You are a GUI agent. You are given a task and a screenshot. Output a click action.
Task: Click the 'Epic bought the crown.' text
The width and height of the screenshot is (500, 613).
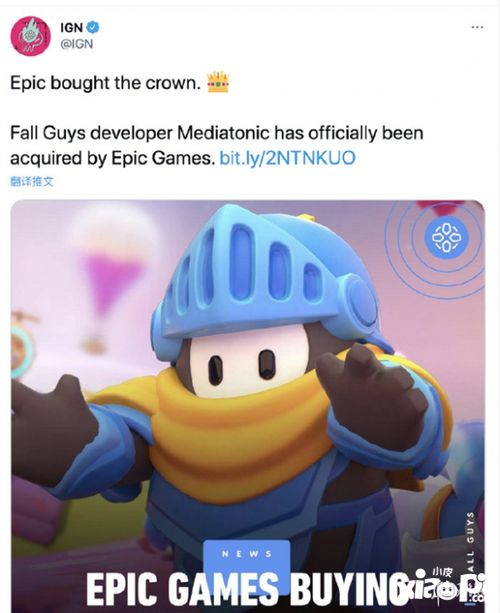[106, 83]
